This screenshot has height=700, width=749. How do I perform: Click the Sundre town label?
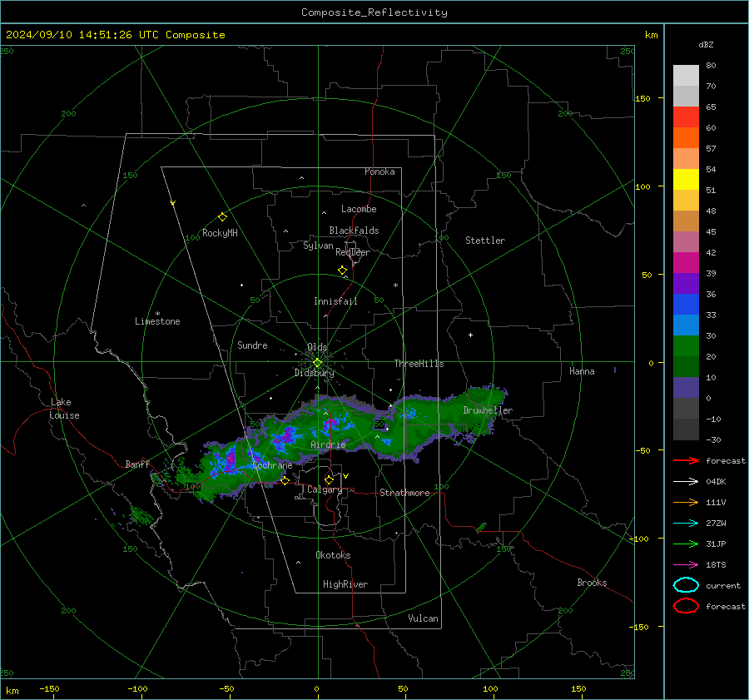(x=253, y=345)
